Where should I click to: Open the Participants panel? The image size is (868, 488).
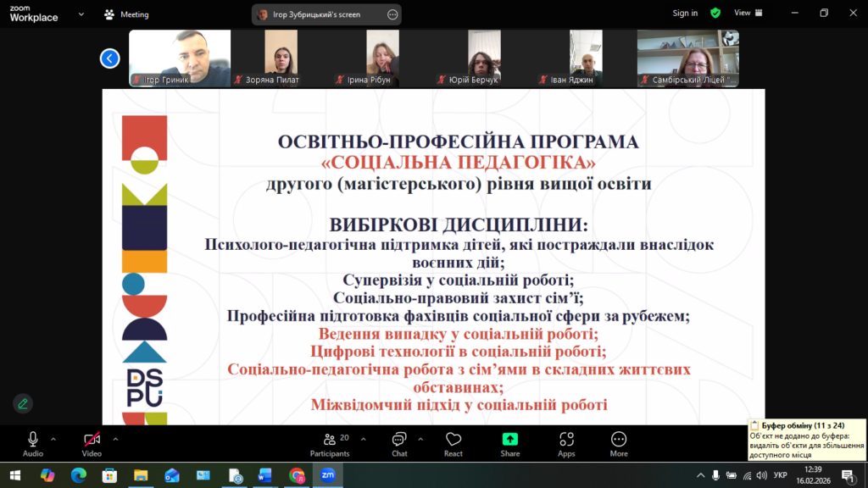click(x=330, y=443)
